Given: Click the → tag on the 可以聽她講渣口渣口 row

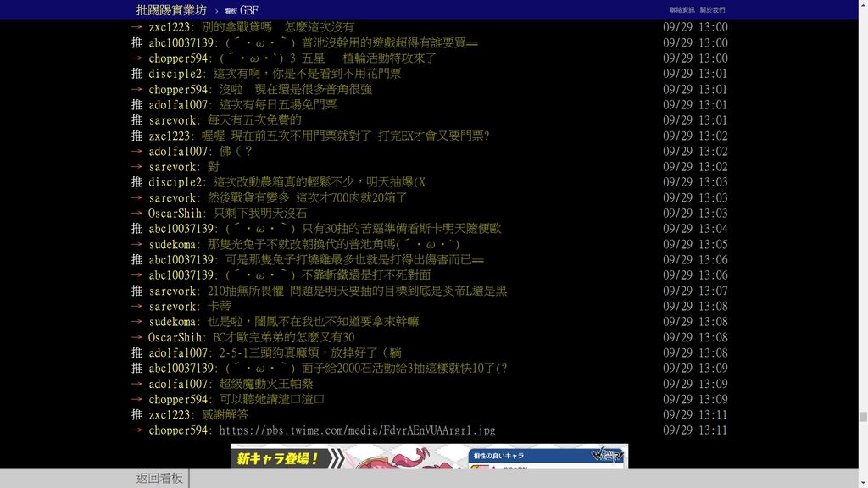Looking at the screenshot, I should [136, 399].
